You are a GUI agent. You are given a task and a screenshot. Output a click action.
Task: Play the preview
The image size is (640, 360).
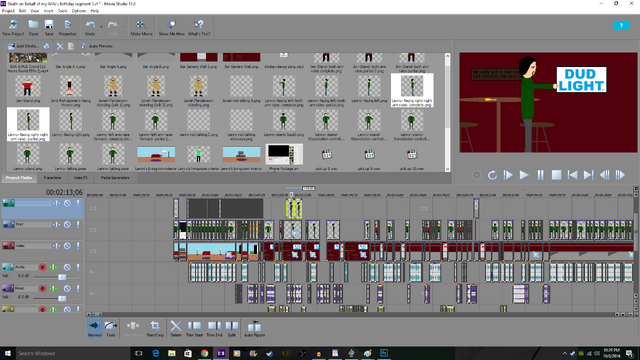click(x=524, y=175)
